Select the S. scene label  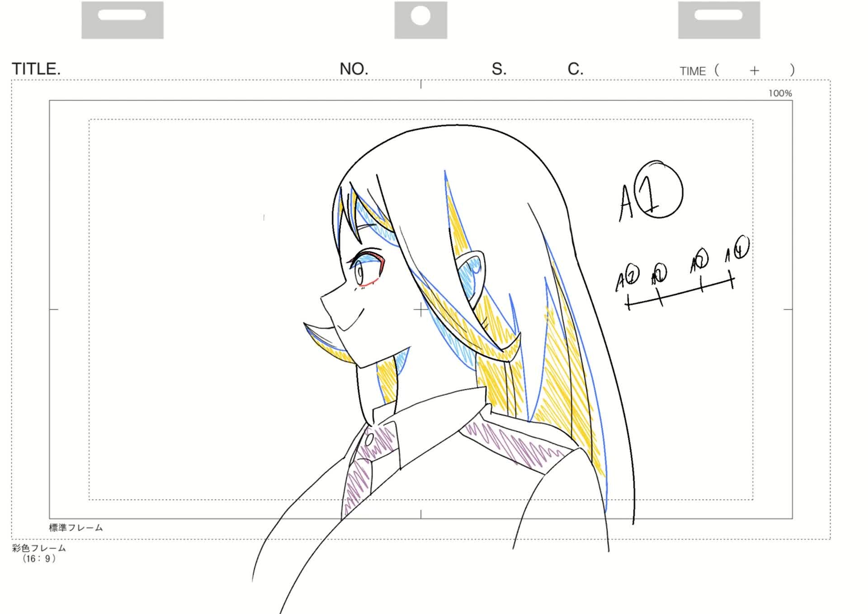pyautogui.click(x=499, y=69)
